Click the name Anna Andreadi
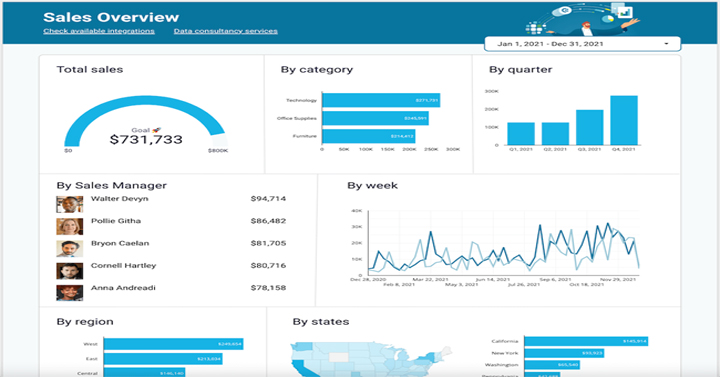Image resolution: width=720 pixels, height=377 pixels. tap(123, 288)
